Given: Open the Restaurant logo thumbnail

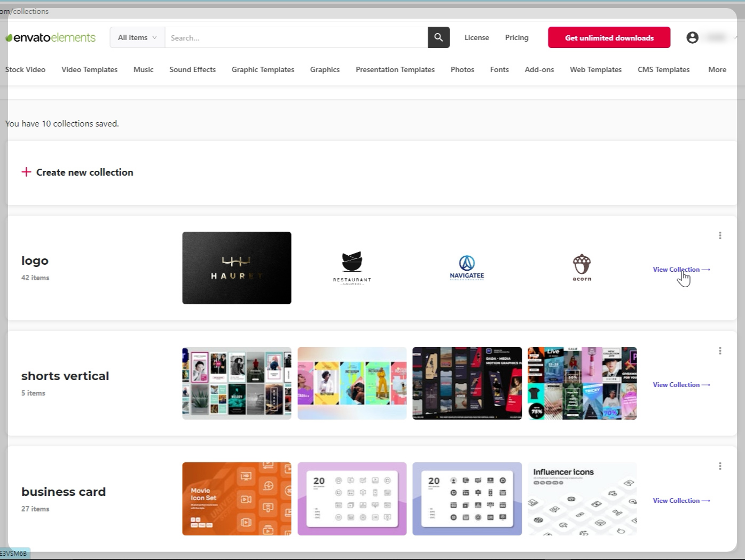Looking at the screenshot, I should 352,268.
